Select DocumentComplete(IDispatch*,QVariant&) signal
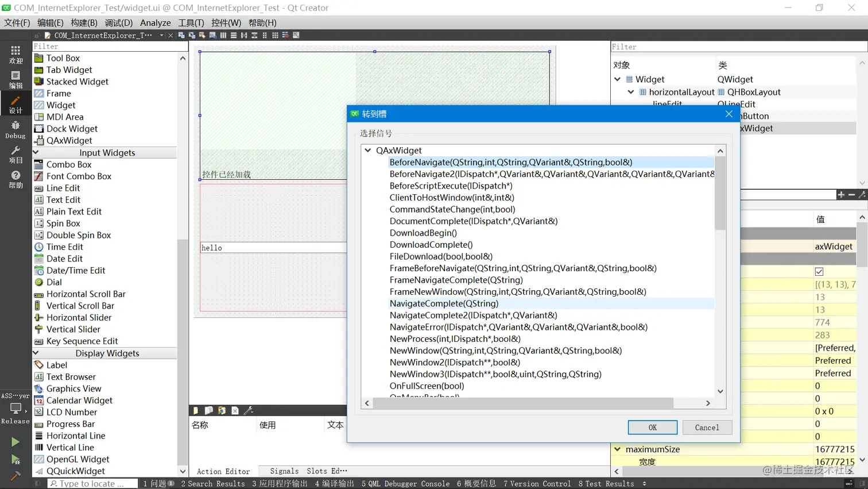 point(474,221)
